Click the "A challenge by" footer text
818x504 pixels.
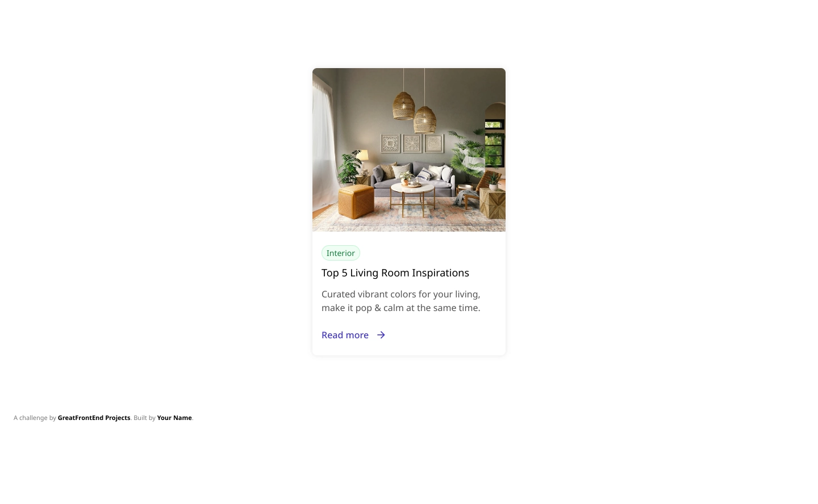(35, 418)
